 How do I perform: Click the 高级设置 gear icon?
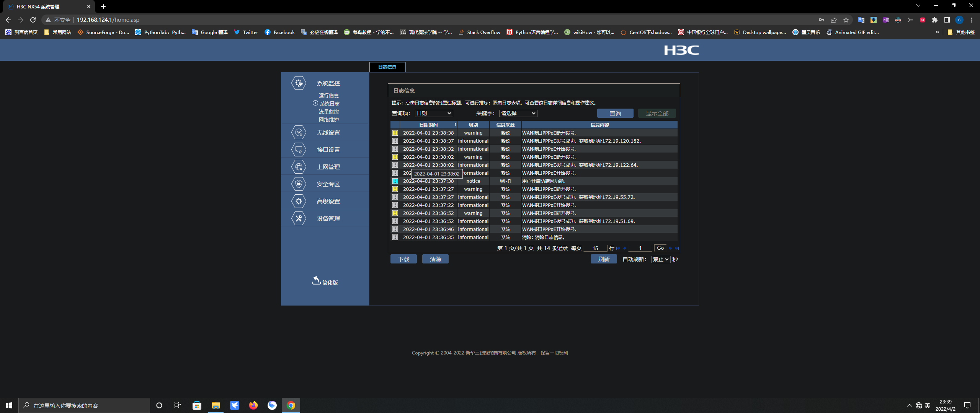click(x=299, y=201)
